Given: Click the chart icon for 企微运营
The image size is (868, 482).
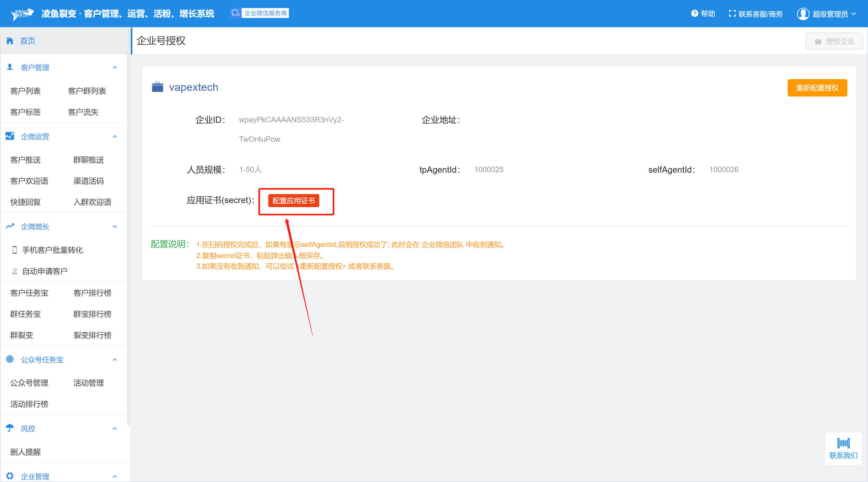Looking at the screenshot, I should point(10,136).
